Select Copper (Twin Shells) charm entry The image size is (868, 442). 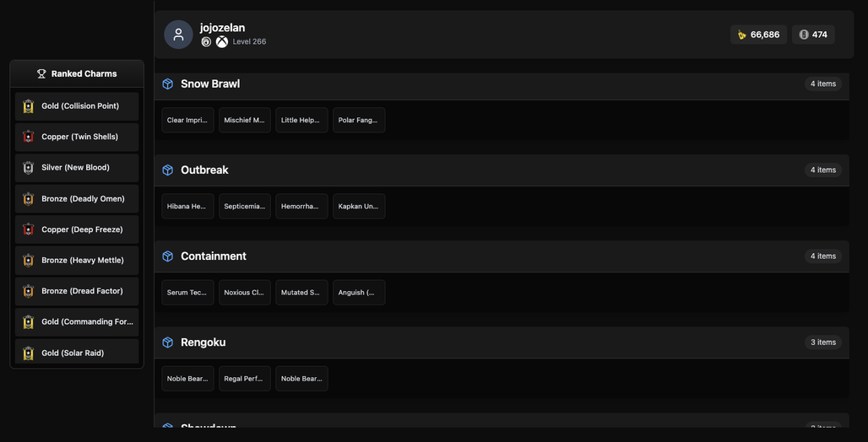point(77,137)
